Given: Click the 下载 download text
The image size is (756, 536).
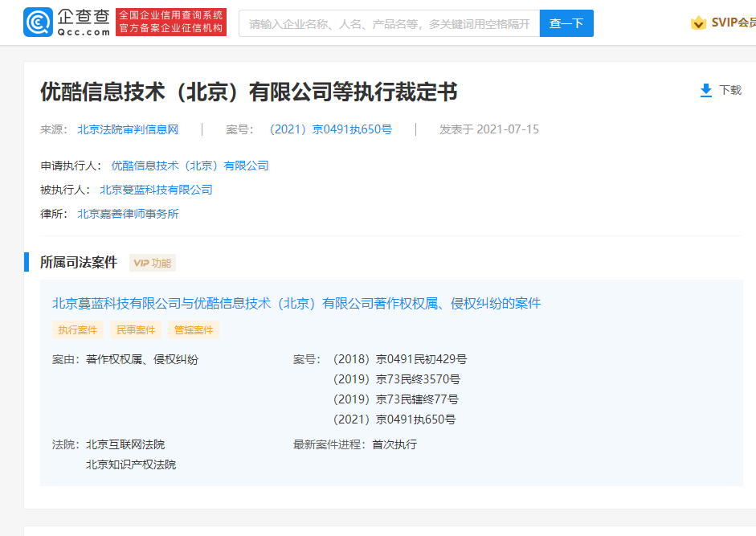Looking at the screenshot, I should [730, 90].
